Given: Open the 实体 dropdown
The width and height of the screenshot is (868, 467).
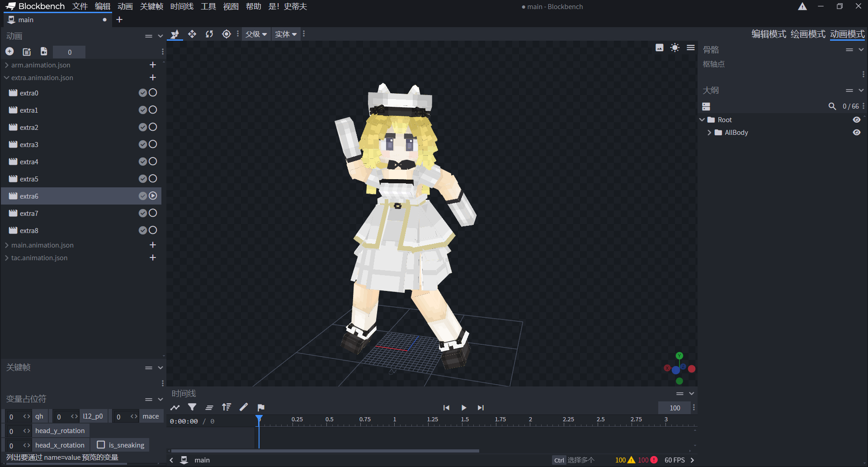Looking at the screenshot, I should pos(286,34).
